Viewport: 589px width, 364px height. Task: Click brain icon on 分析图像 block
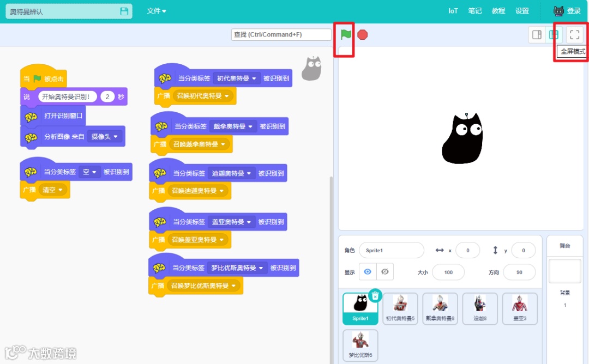[31, 137]
